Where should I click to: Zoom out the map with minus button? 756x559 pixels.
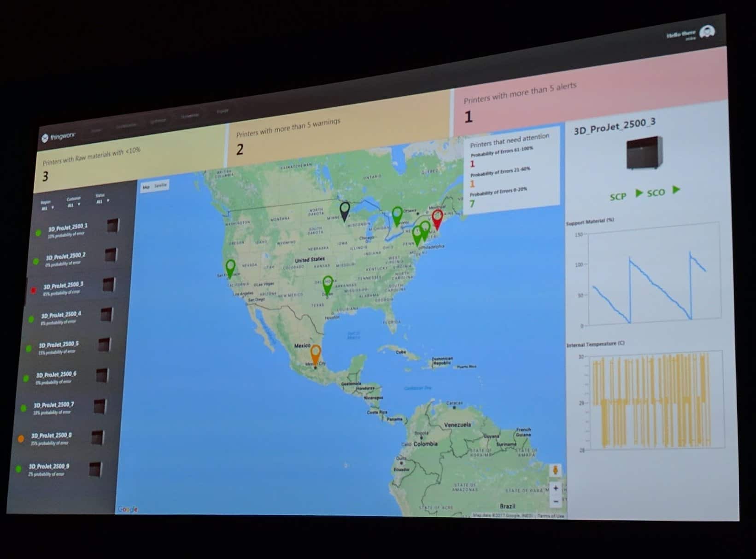click(x=556, y=501)
